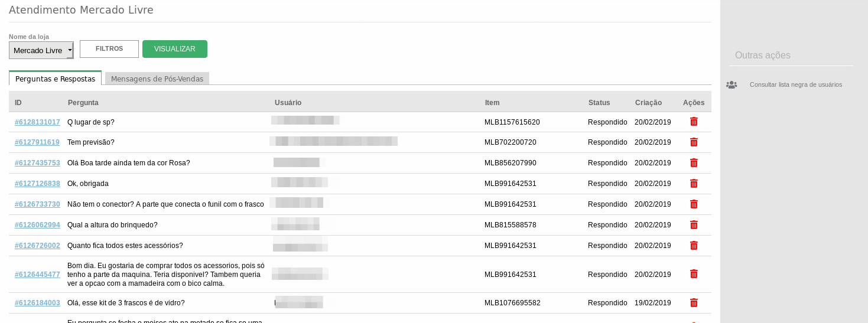Click item code MLB1157615620
The image size is (868, 323).
coord(512,122)
